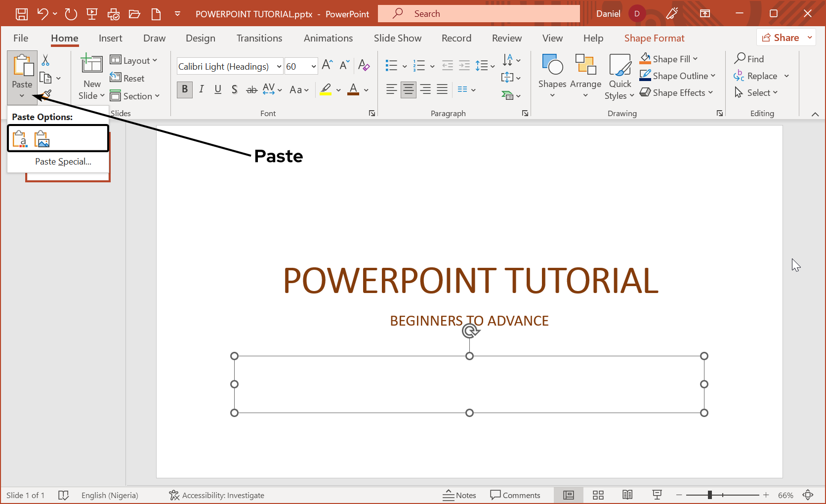Switch to Slide Sorter view
The width and height of the screenshot is (826, 504).
click(x=598, y=495)
